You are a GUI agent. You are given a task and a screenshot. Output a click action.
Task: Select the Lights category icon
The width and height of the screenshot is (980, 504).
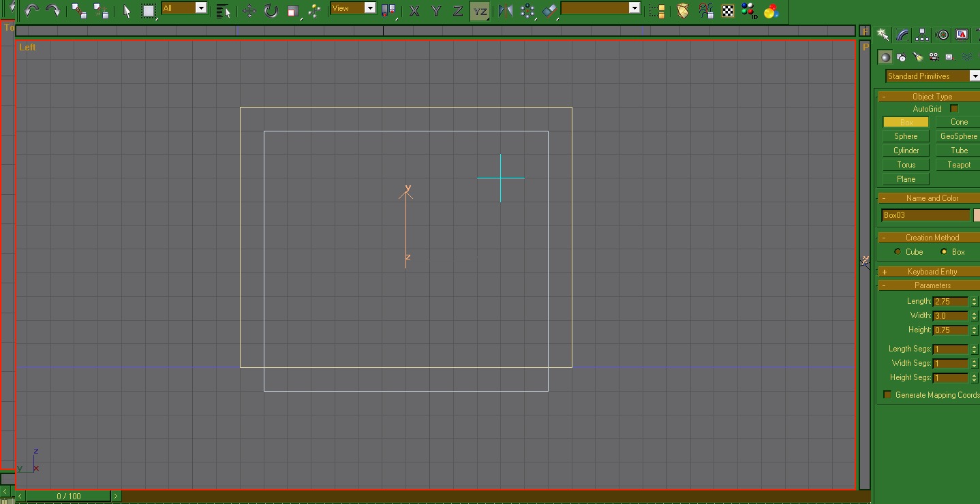(918, 57)
